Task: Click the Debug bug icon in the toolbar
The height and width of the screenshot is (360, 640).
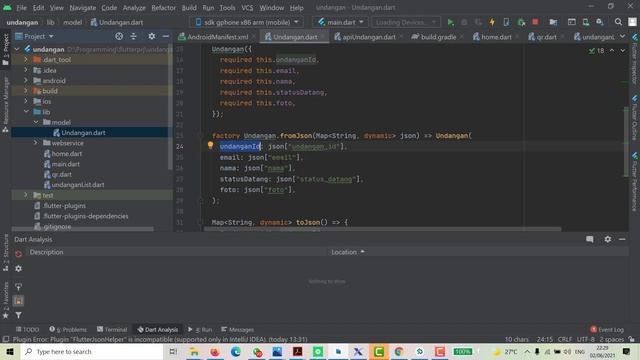Action: tap(464, 22)
